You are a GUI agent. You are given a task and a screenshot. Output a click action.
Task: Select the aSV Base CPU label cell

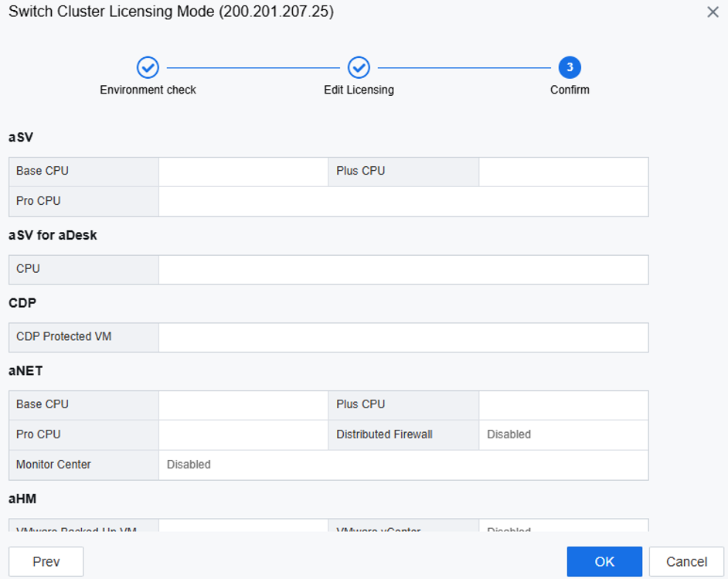pos(83,172)
